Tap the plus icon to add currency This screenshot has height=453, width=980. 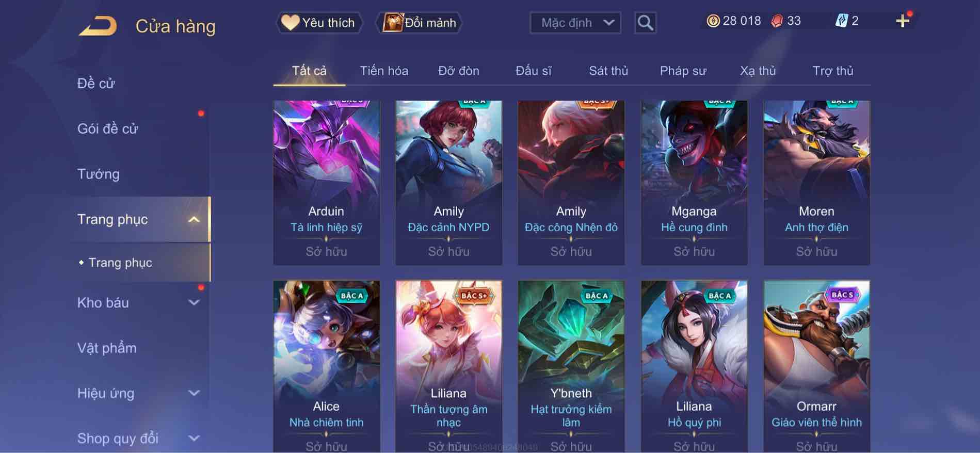pyautogui.click(x=903, y=21)
